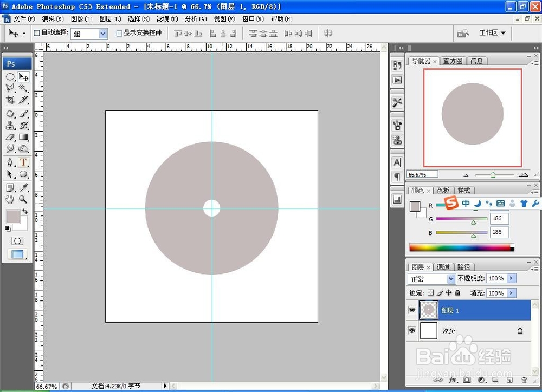
Task: Toggle lock all icon
Action: 457,293
